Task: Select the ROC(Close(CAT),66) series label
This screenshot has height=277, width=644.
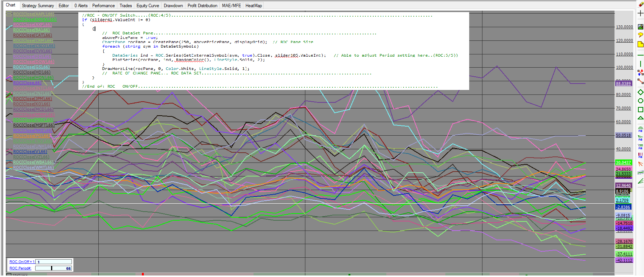Action: [33, 35]
